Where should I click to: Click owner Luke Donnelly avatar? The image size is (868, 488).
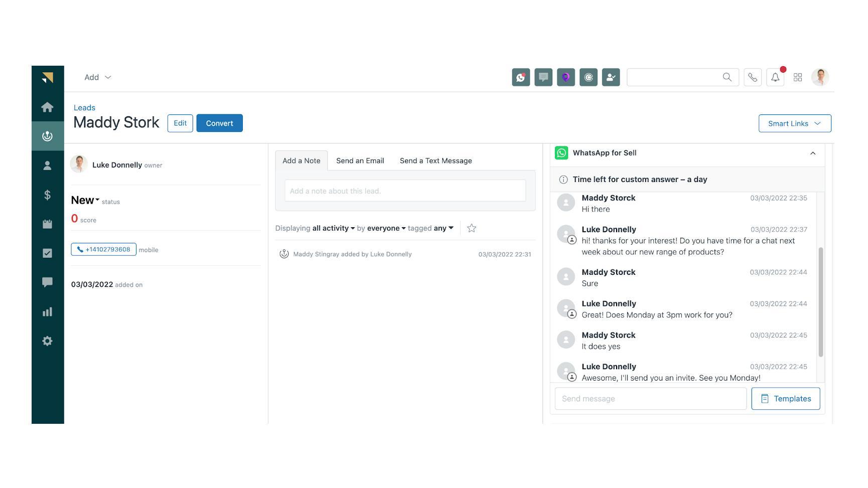79,164
